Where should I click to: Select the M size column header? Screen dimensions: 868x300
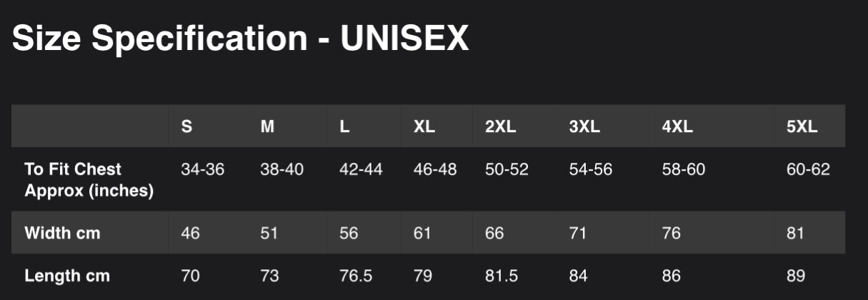[267, 127]
